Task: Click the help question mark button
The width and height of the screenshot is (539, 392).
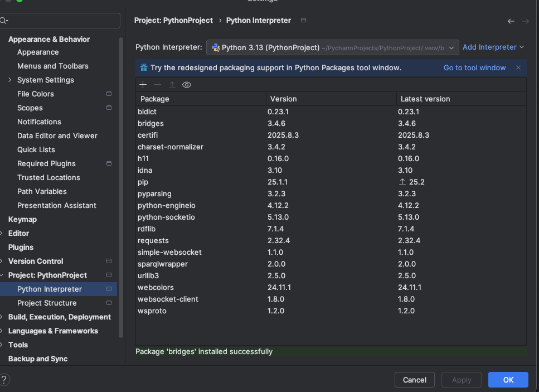Action: point(4,380)
